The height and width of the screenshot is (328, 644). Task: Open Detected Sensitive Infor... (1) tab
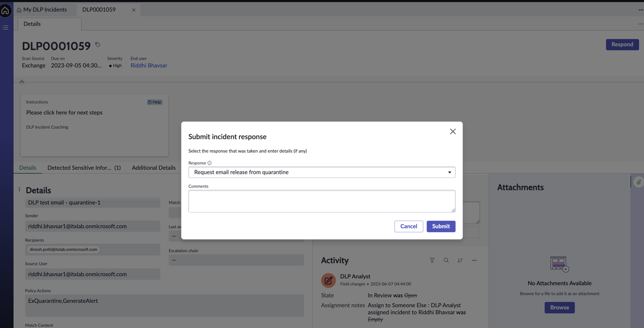(x=84, y=168)
